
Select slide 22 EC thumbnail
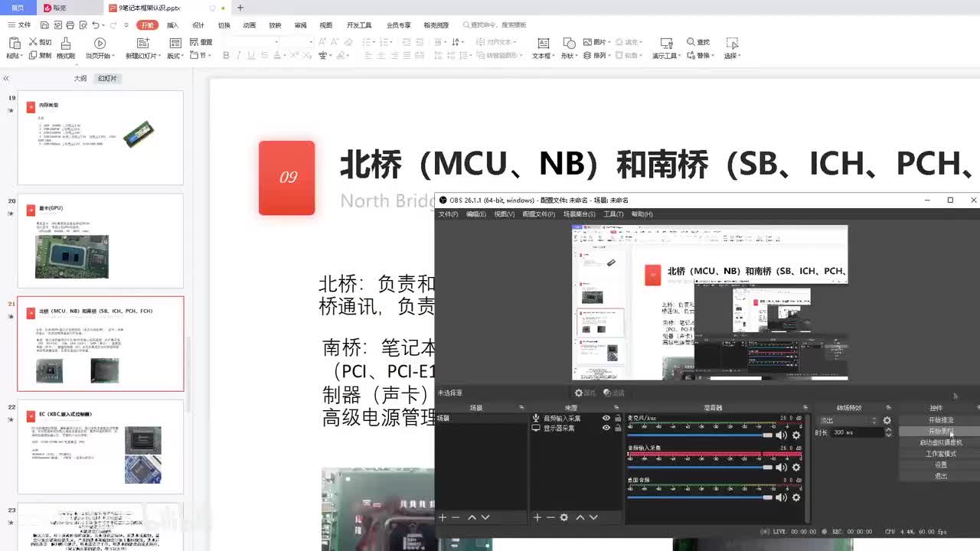tap(100, 447)
